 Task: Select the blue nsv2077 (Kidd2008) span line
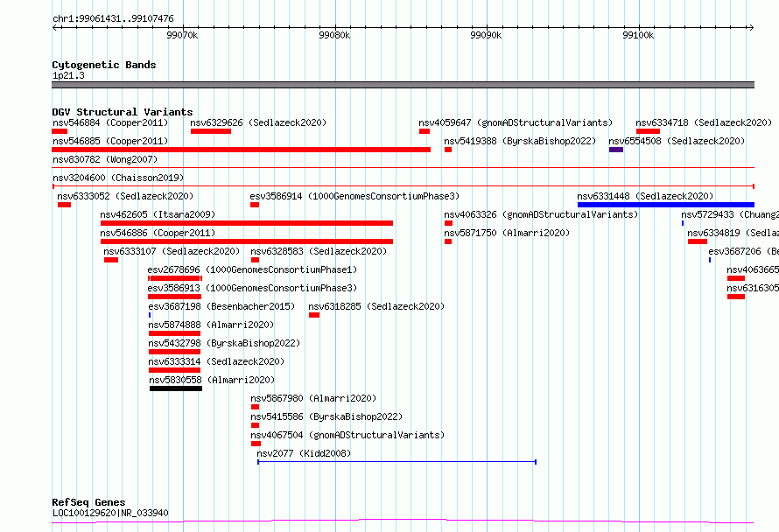point(397,462)
